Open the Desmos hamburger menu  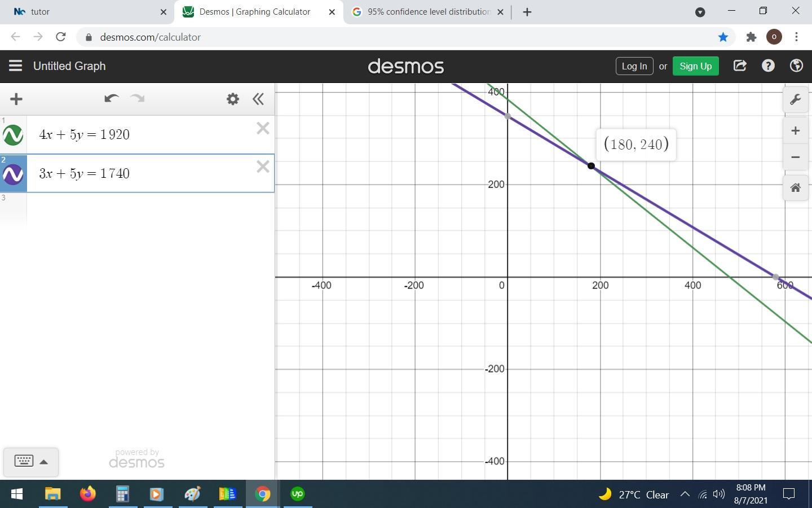pos(15,66)
